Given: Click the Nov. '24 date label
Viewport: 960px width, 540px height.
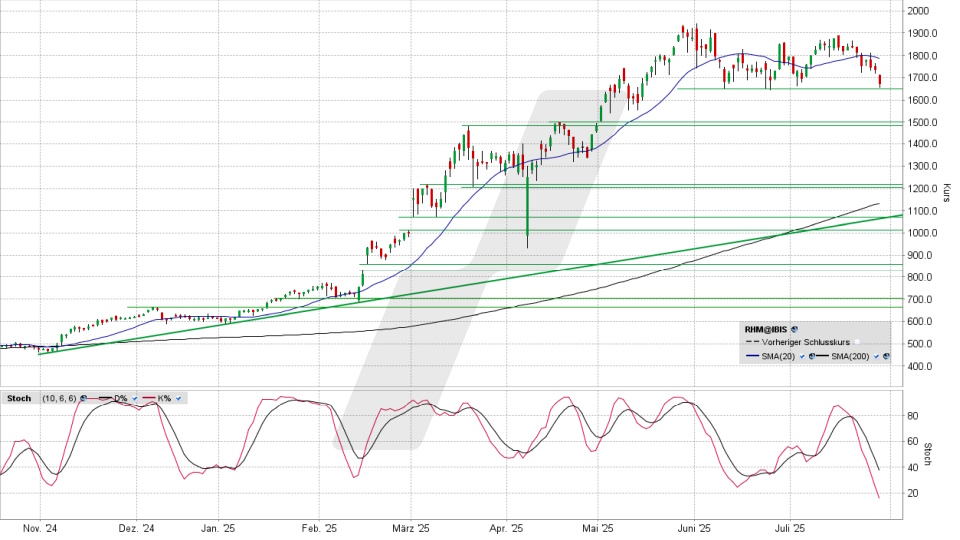Looking at the screenshot, I should pyautogui.click(x=40, y=528).
